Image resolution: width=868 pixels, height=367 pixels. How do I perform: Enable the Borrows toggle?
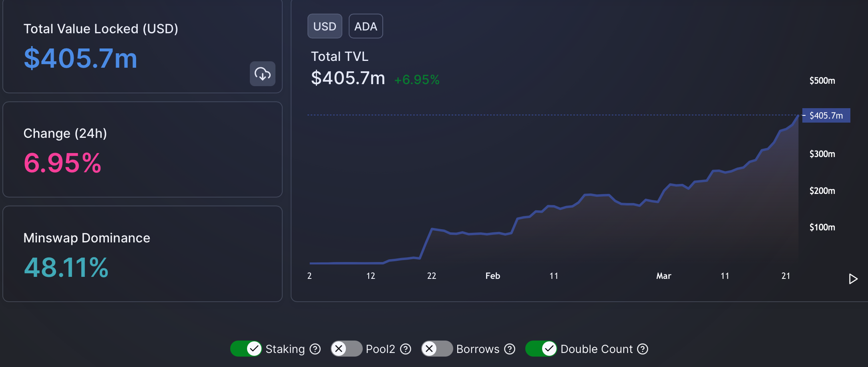point(437,349)
